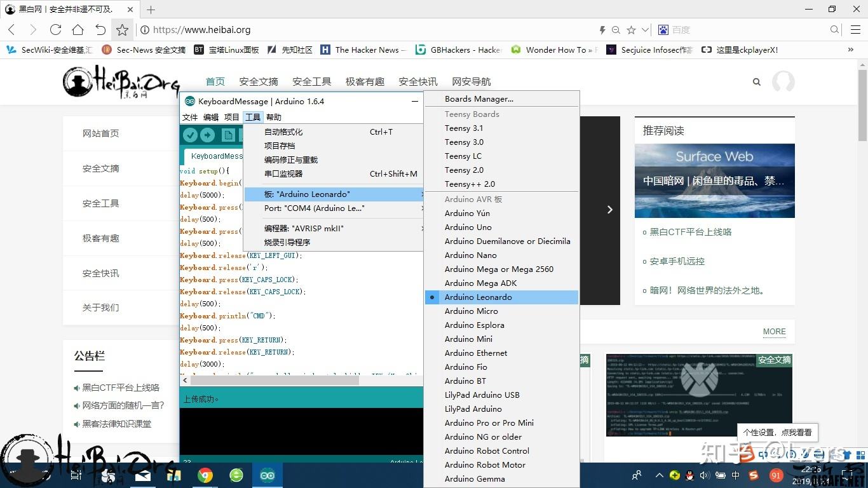Image resolution: width=868 pixels, height=488 pixels.
Task: Open 网安导航 in the HeiBai top navigation
Action: coord(471,81)
